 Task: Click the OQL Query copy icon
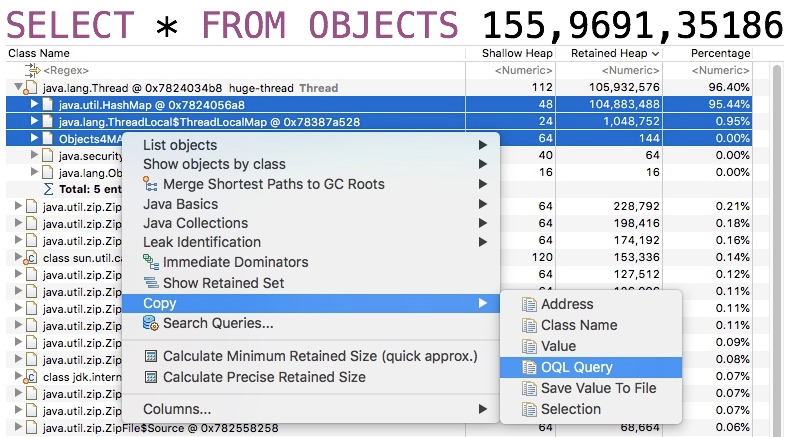tap(529, 367)
